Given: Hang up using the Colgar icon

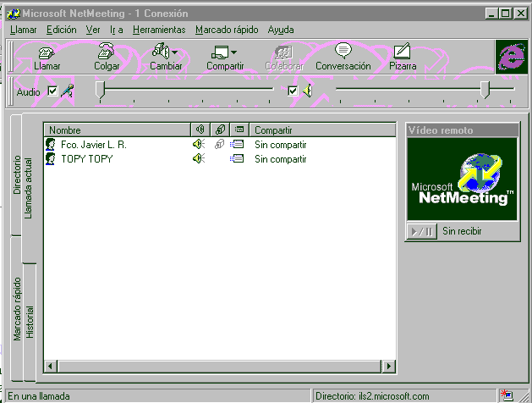Looking at the screenshot, I should coord(107,51).
